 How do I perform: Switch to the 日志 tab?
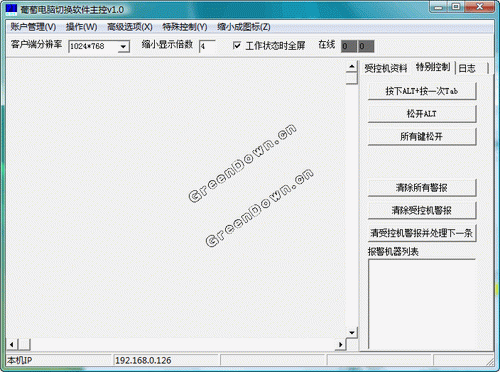[x=467, y=68]
